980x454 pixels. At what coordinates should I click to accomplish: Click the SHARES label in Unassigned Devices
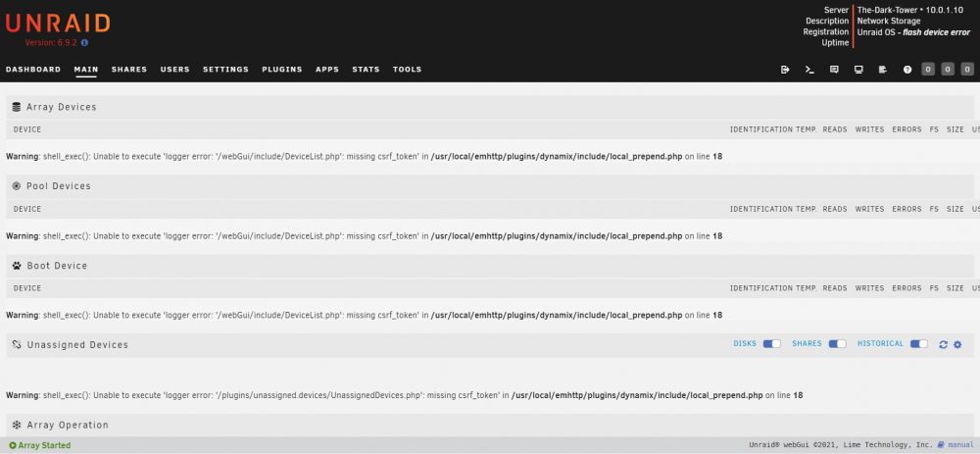[807, 344]
